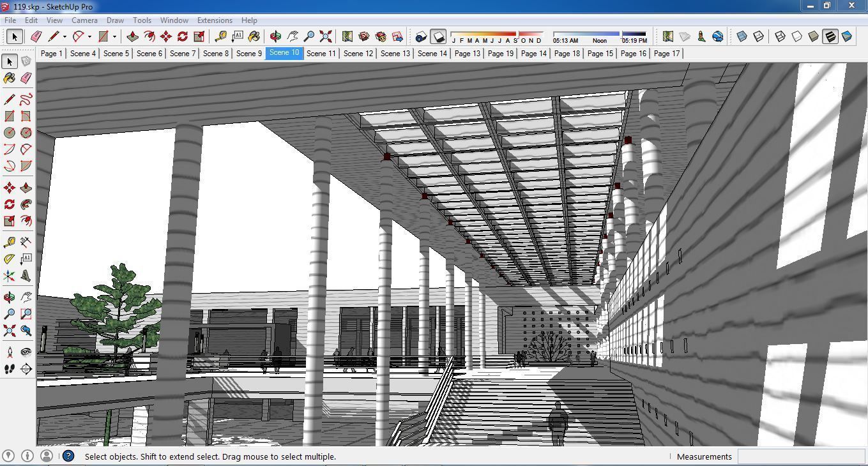
Task: Toggle X-Ray face style
Action: point(742,36)
